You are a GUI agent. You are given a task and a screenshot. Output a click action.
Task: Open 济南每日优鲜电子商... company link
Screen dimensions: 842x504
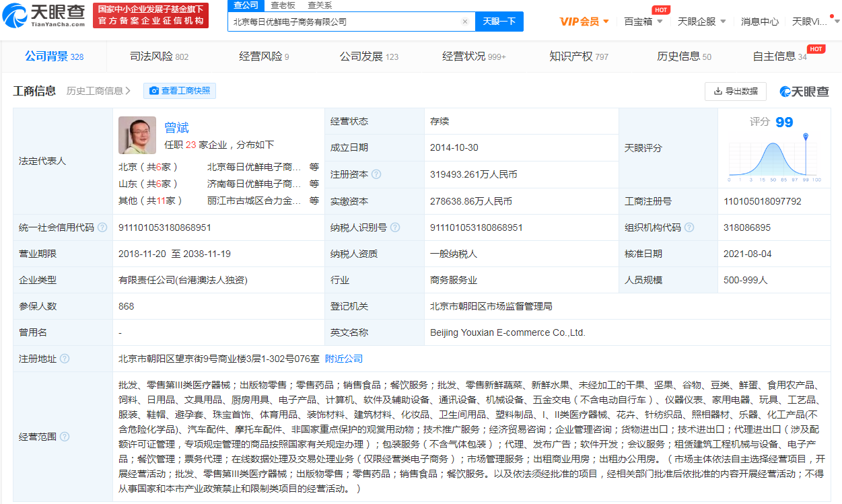tap(254, 183)
